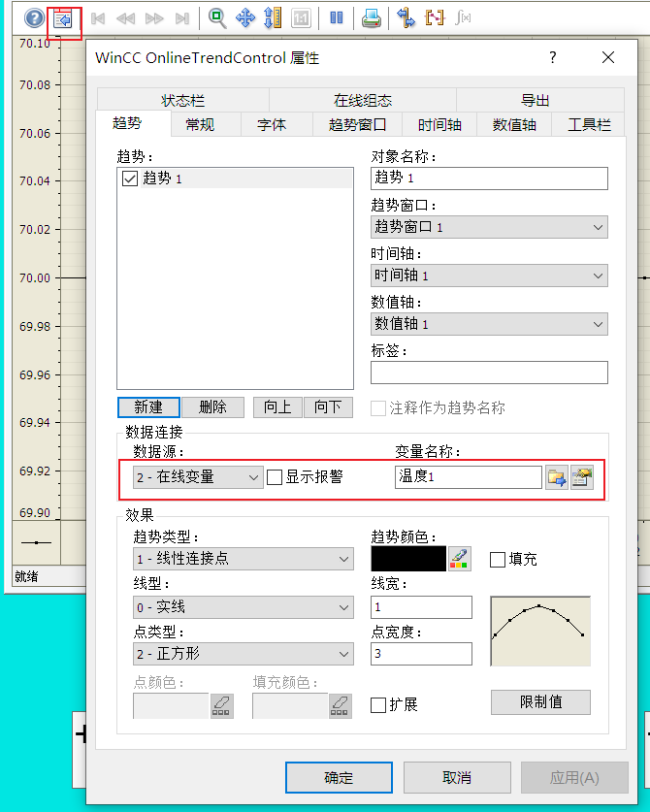
Task: Open the 点类型 dropdown
Action: [x=244, y=654]
